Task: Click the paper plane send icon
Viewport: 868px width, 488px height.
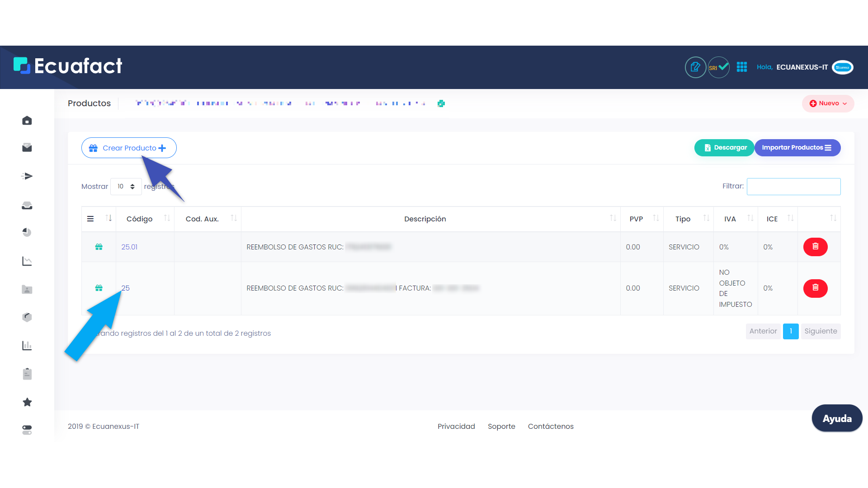Action: tap(27, 176)
